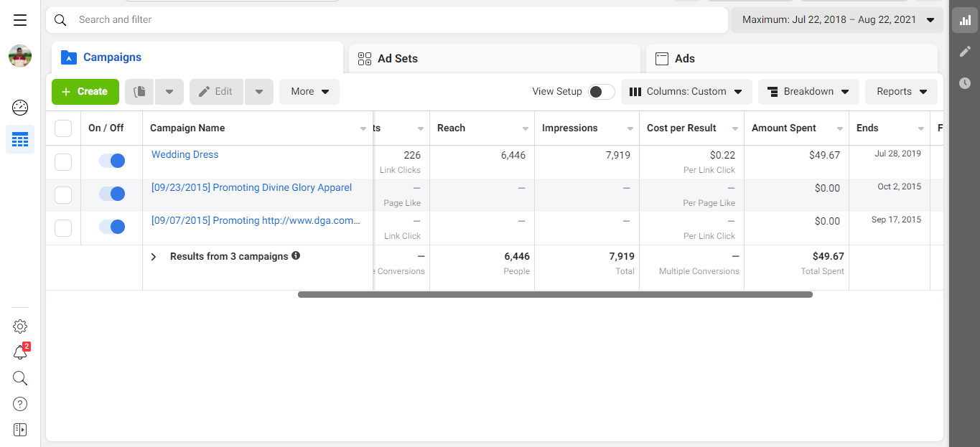Expand Results from 3 campaigns row
The image size is (980, 447).
(153, 257)
